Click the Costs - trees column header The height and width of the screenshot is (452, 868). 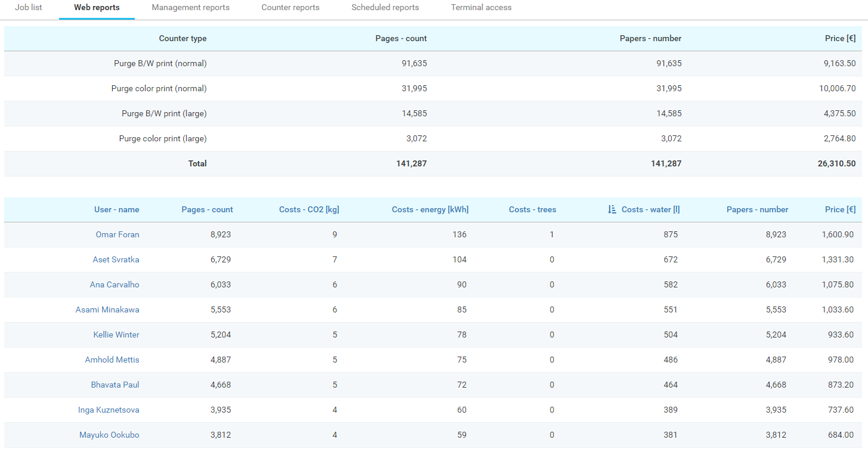point(532,209)
